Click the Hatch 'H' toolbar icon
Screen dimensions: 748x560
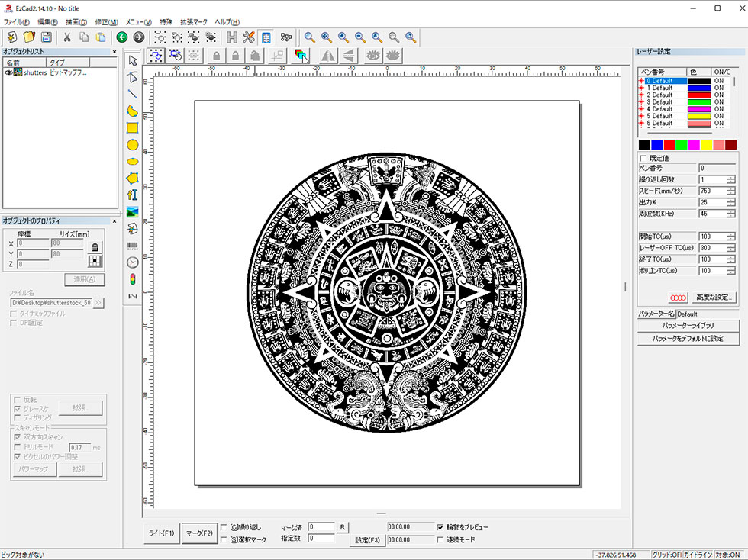tap(232, 37)
